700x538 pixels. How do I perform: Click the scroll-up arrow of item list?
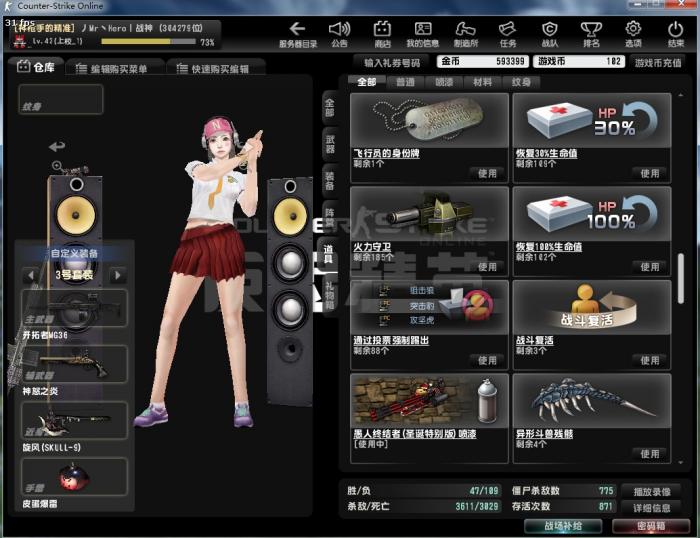pyautogui.click(x=681, y=95)
